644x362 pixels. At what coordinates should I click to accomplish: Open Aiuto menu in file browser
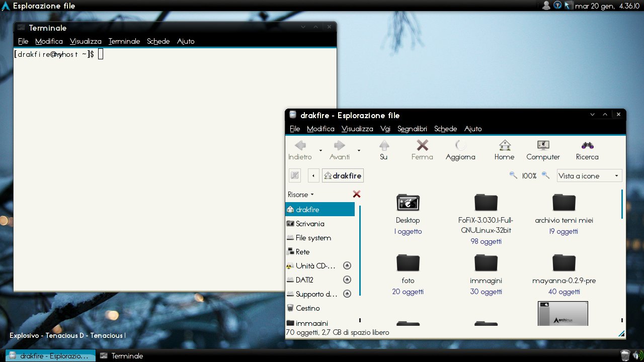(x=473, y=129)
